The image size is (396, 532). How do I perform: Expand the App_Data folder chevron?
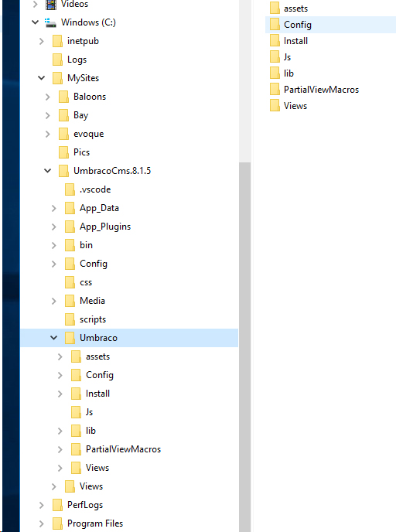[x=54, y=208]
